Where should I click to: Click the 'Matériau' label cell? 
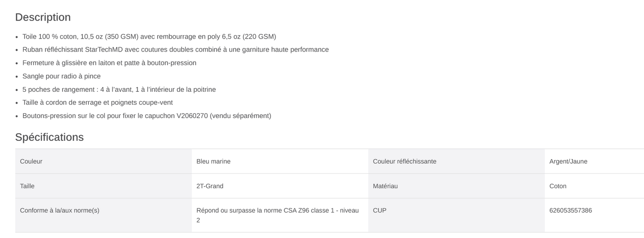[x=385, y=186]
